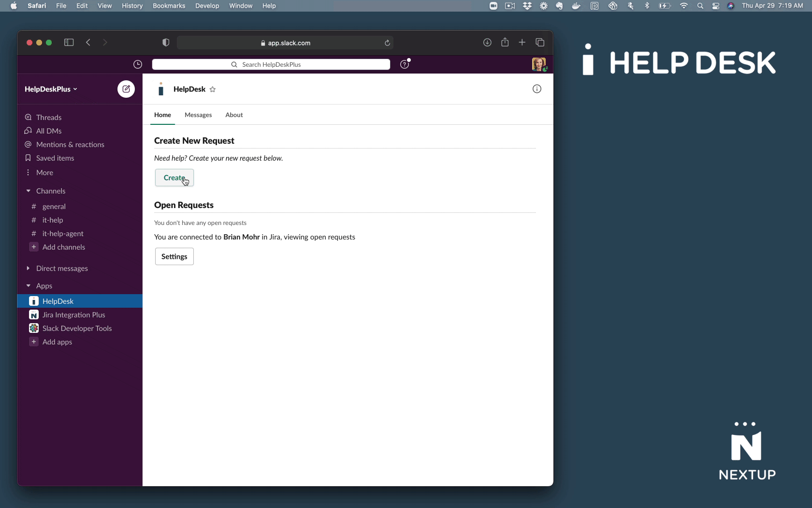This screenshot has height=508, width=812.
Task: Open Slack help question mark icon
Action: (405, 64)
